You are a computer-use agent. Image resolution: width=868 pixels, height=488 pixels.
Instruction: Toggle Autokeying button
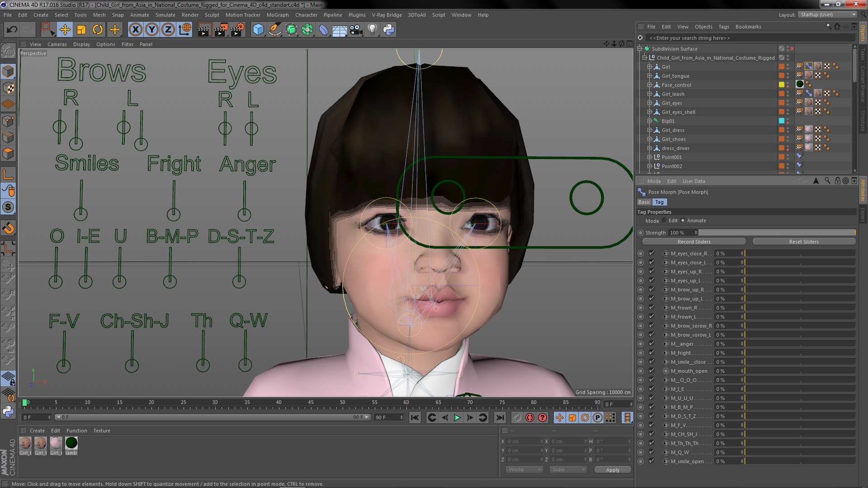[530, 418]
